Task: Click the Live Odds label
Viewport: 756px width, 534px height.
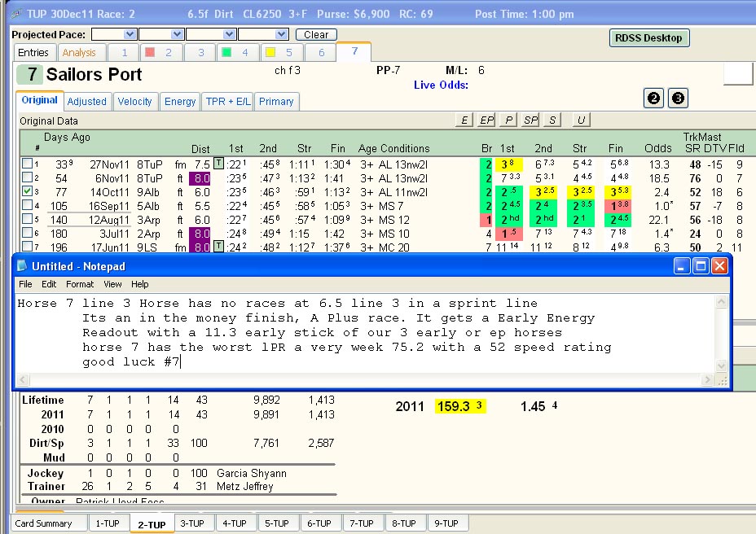Action: tap(441, 85)
